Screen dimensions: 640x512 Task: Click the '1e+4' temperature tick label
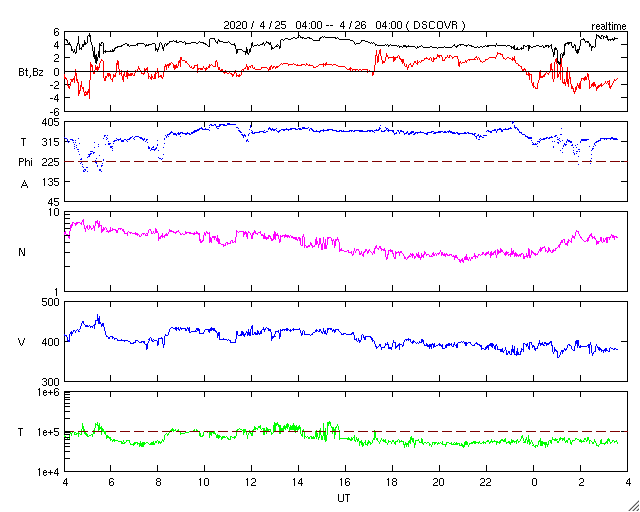click(x=49, y=472)
